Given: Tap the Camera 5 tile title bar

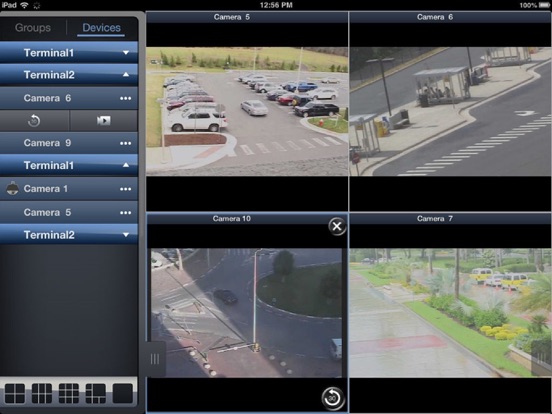Looking at the screenshot, I should click(247, 17).
